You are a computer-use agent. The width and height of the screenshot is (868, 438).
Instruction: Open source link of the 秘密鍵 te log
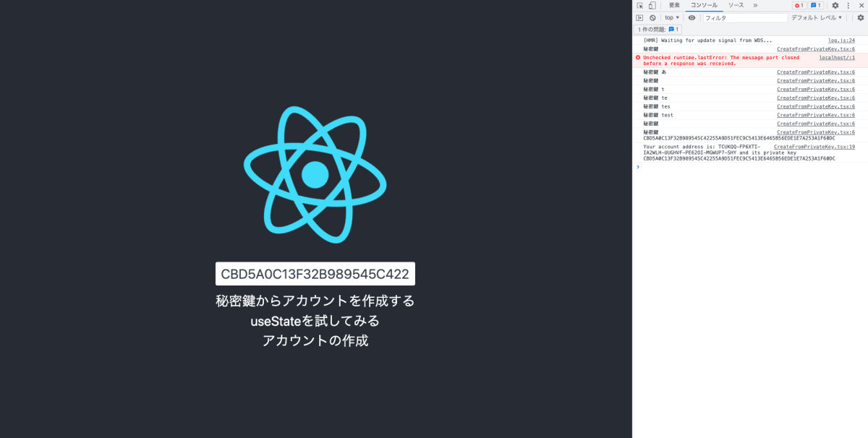tap(816, 98)
